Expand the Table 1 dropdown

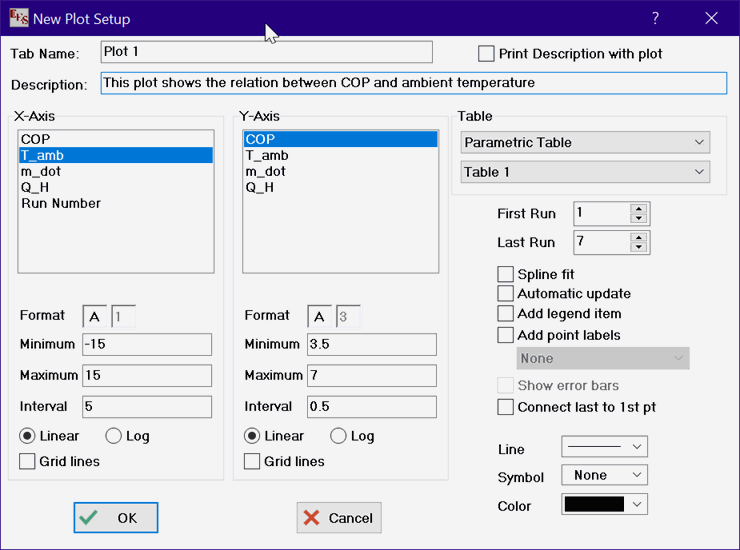point(585,172)
